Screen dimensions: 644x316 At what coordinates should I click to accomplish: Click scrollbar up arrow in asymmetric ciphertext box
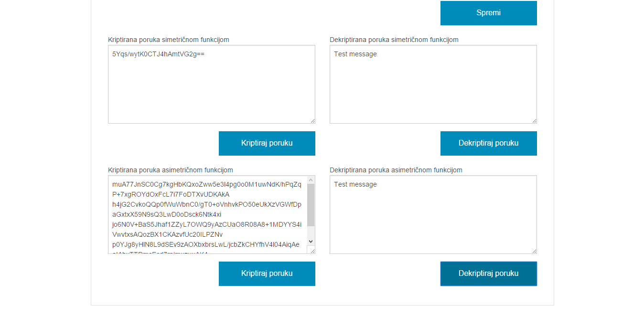(311, 180)
